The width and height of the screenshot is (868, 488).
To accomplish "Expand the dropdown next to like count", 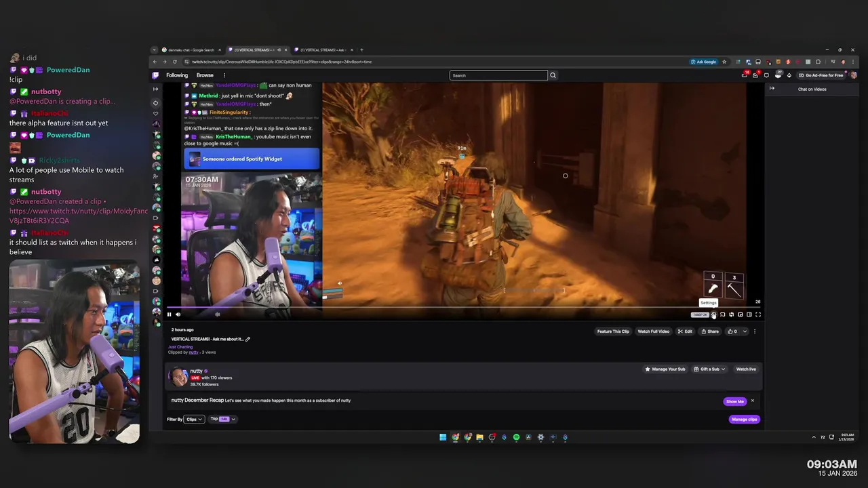I will click(745, 331).
